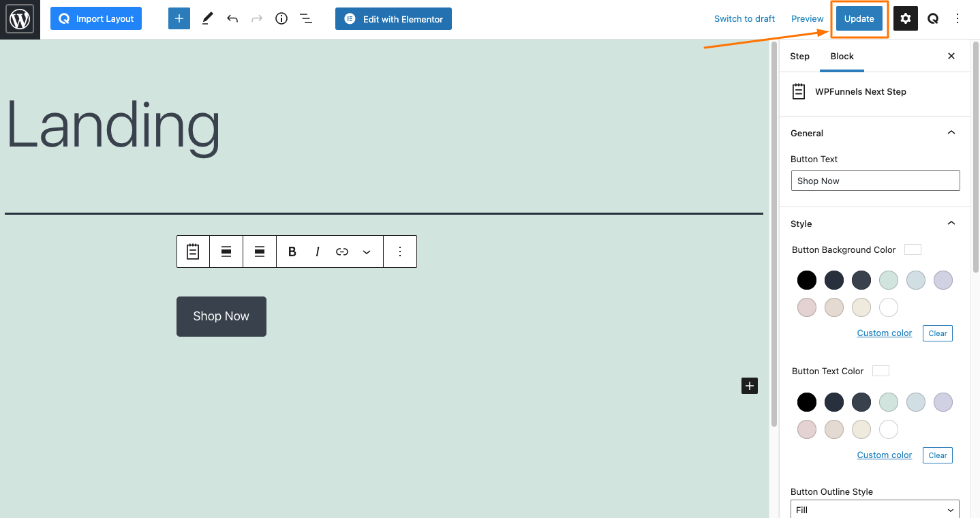
Task: Clear the Button Background Color
Action: click(x=938, y=333)
